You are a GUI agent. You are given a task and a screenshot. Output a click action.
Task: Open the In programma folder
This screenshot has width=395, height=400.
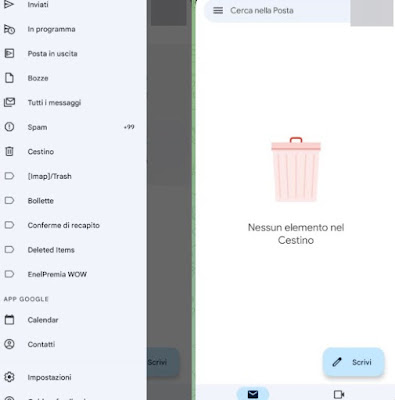coord(73,29)
